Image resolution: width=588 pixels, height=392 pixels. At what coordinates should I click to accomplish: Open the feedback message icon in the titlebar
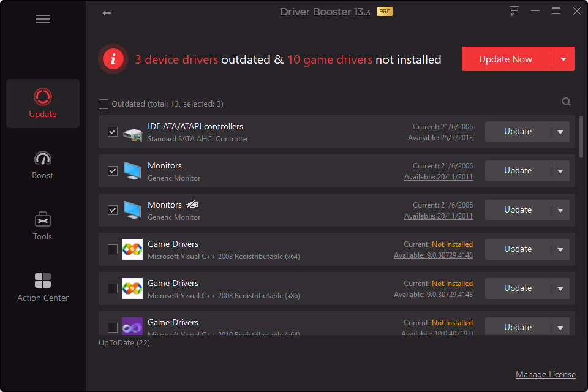tap(514, 11)
